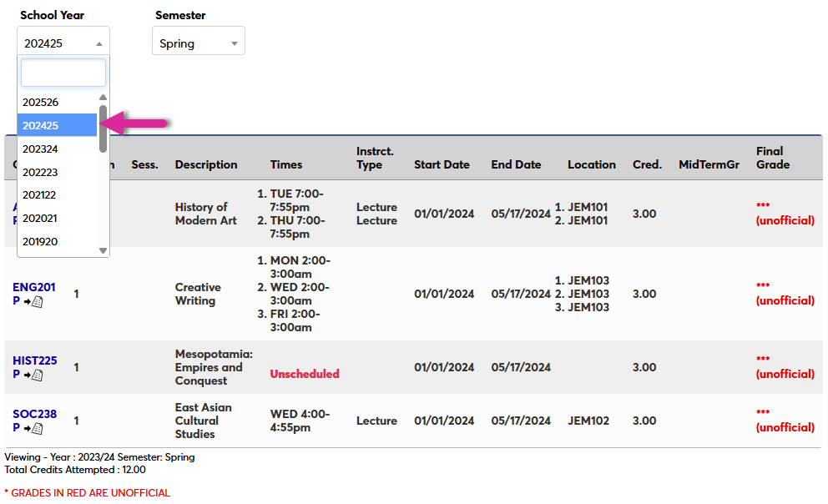Click the document icon next to ENG201
The height and width of the screenshot is (504, 828).
(x=37, y=303)
